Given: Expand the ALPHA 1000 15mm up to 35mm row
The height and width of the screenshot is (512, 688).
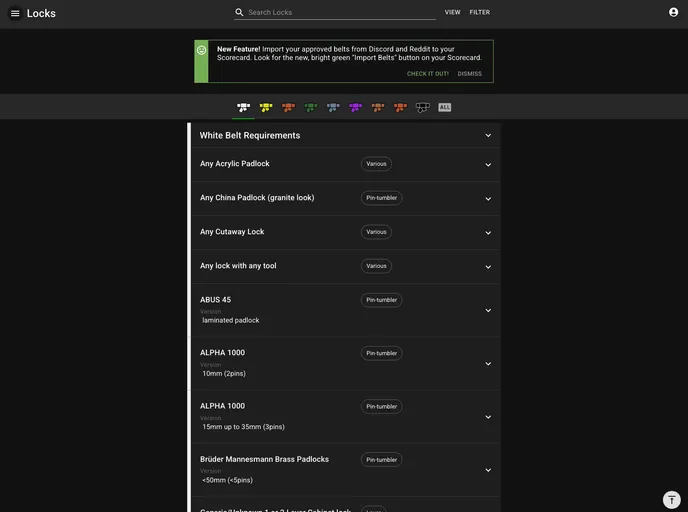Looking at the screenshot, I should point(488,417).
